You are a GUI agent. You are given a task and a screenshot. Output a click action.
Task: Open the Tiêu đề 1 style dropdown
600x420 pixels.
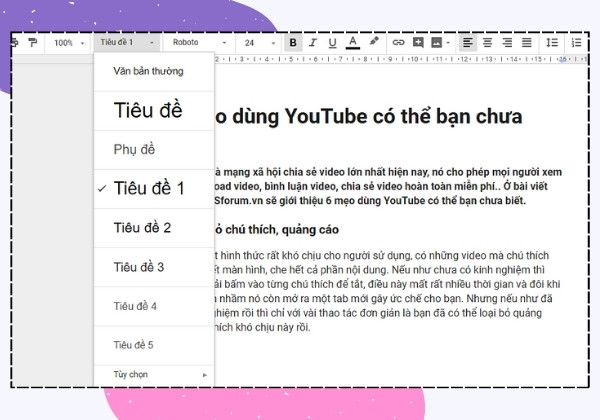coord(127,42)
